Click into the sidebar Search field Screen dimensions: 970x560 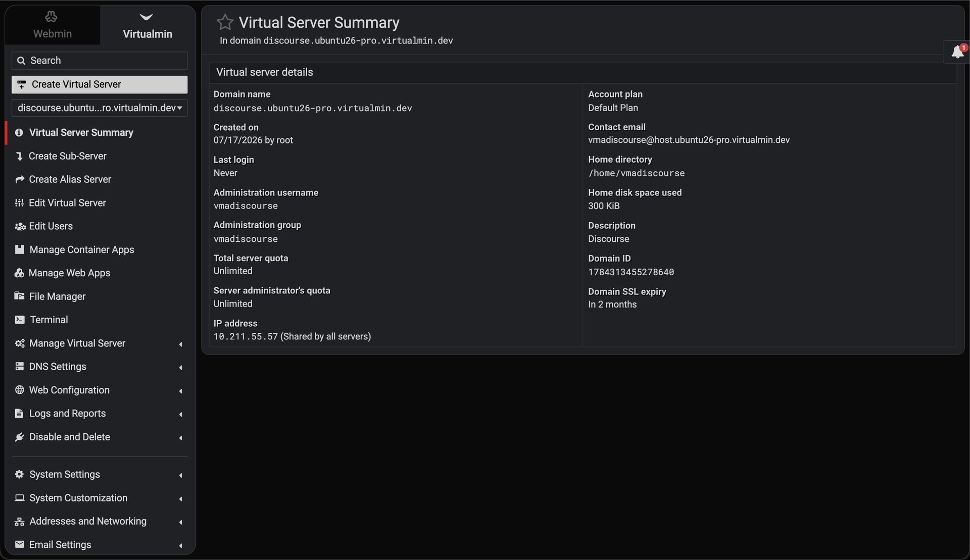click(x=100, y=61)
